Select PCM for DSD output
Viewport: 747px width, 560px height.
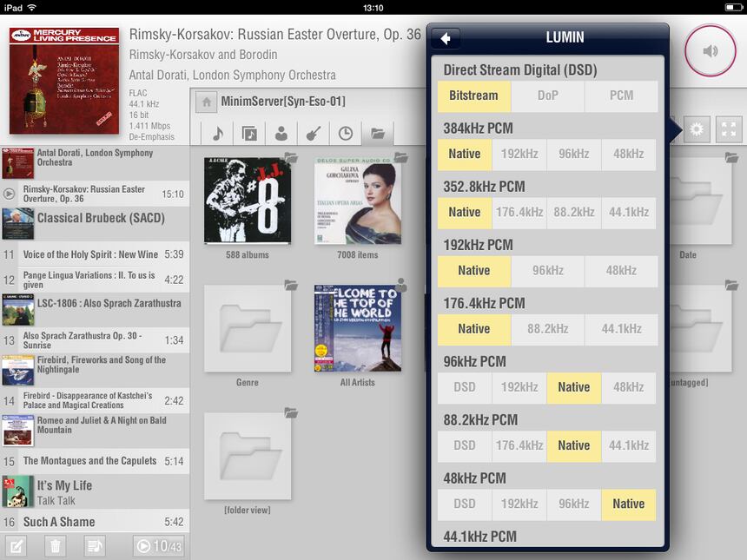[621, 96]
